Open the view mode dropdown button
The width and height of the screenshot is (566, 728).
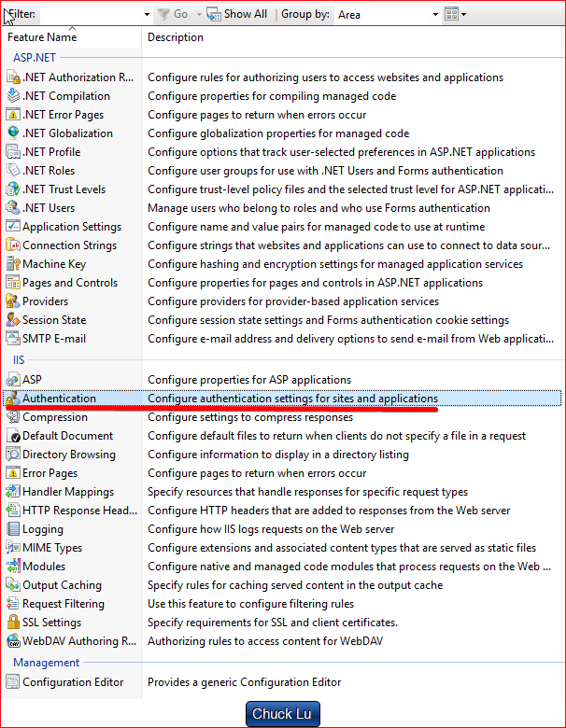tap(456, 14)
